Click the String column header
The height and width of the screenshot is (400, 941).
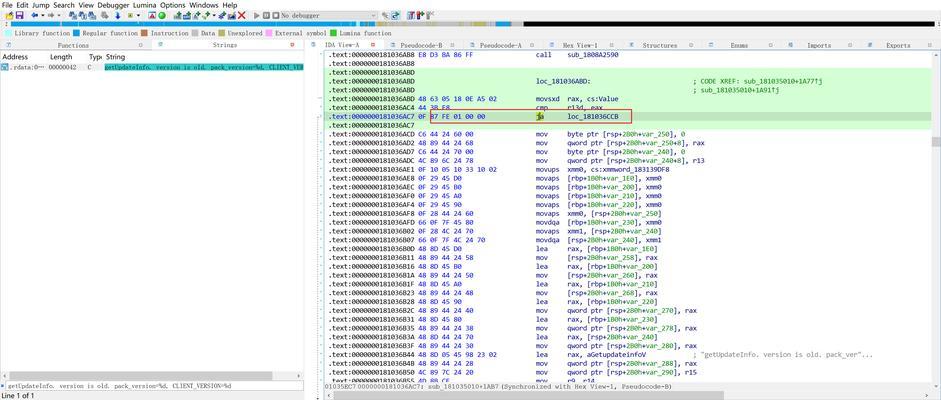pyautogui.click(x=115, y=57)
